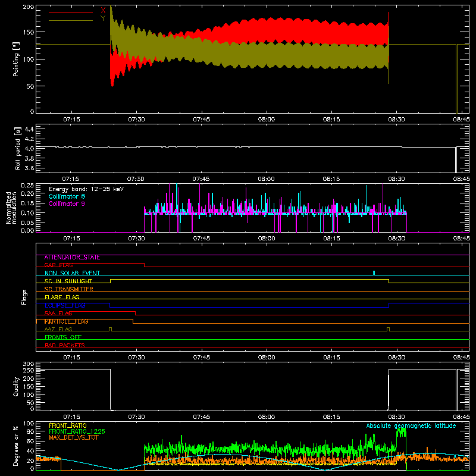Select the FRONT_RATIO_1225 legend entry

click(77, 431)
